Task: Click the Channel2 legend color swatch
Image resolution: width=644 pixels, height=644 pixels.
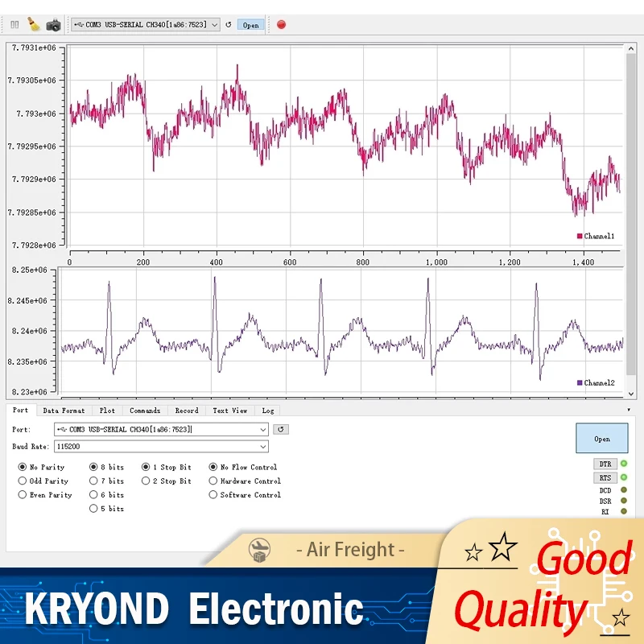Action: point(580,383)
